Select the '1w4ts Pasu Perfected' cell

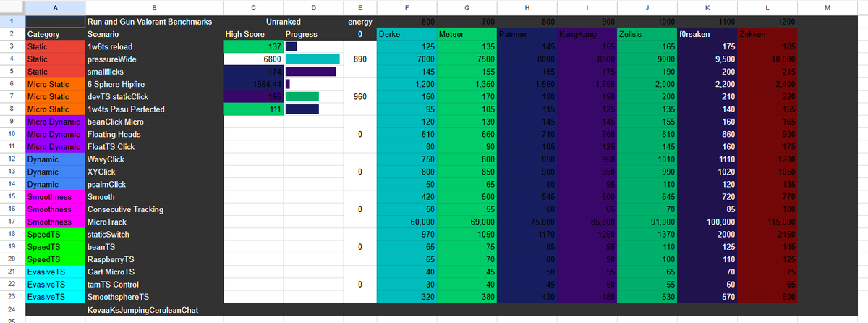(x=154, y=109)
